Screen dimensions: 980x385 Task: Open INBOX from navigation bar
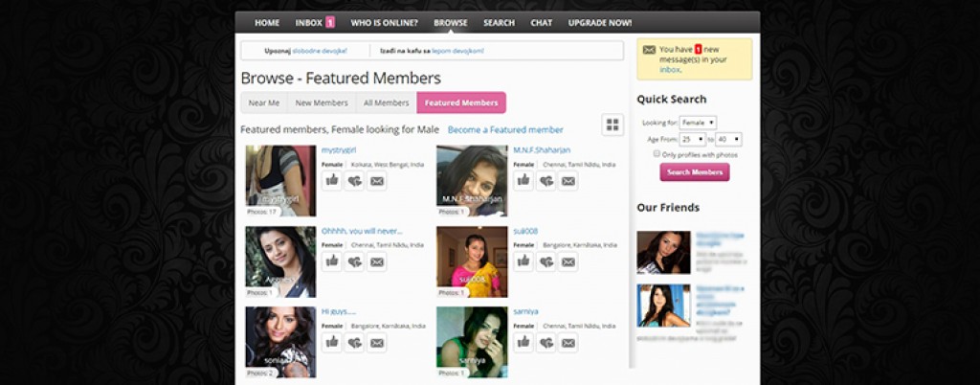[309, 22]
